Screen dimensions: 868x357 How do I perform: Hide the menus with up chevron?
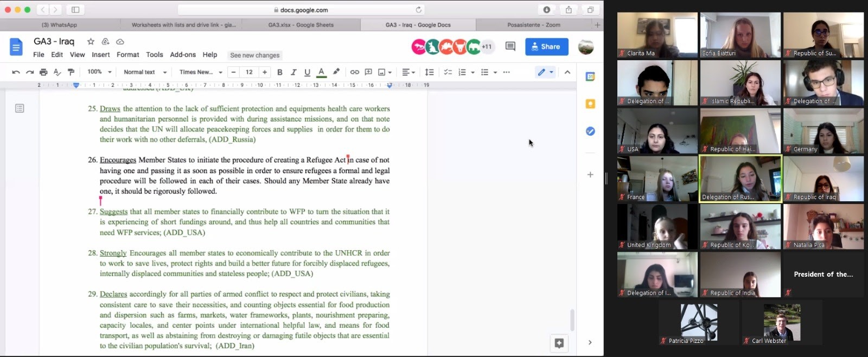[567, 72]
